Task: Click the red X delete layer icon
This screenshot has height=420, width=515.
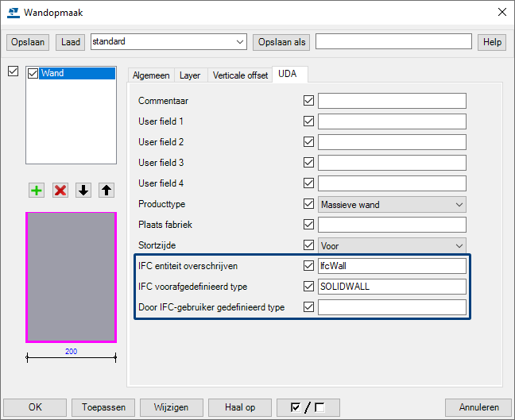Action: [60, 191]
